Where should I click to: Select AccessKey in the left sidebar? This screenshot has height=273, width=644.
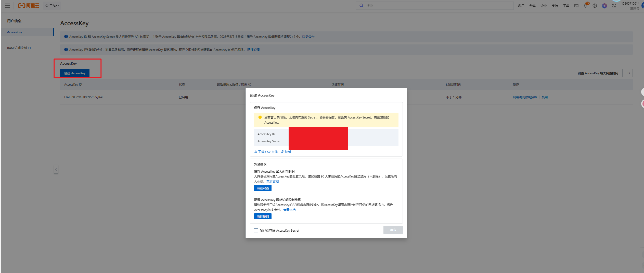click(15, 32)
